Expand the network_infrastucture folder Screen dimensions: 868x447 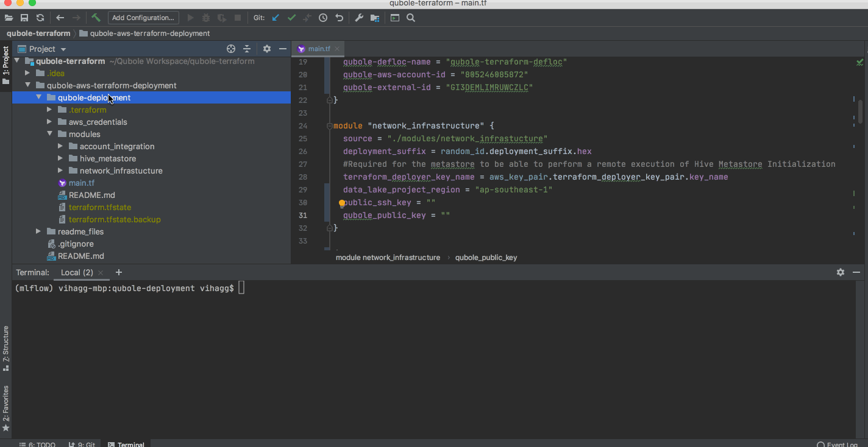[60, 171]
